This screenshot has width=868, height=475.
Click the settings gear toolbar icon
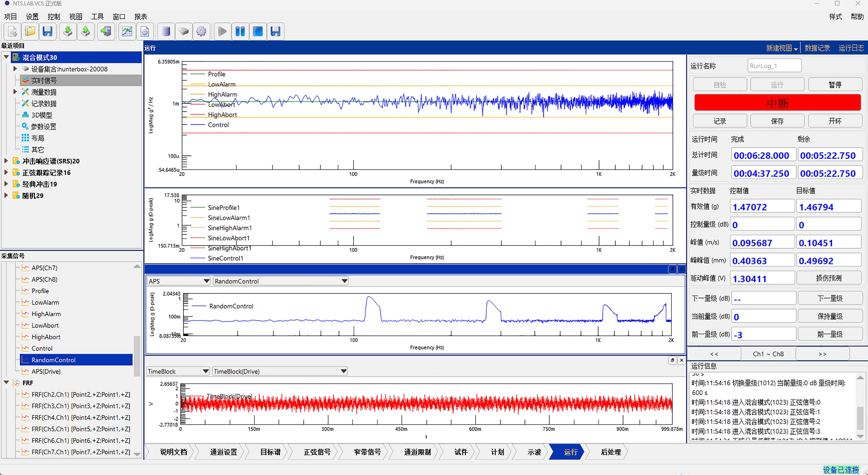coord(201,32)
